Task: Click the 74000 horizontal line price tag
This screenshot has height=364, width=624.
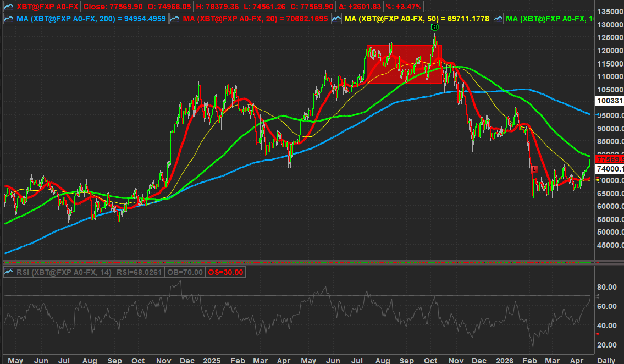Action: (609, 169)
